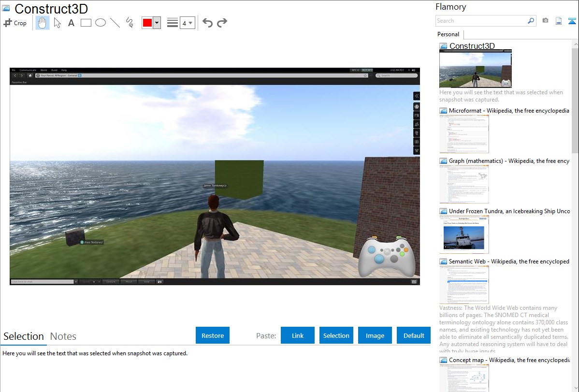Viewport: 579px width, 392px height.
Task: Open the color picker dropdown arrow
Action: point(157,23)
